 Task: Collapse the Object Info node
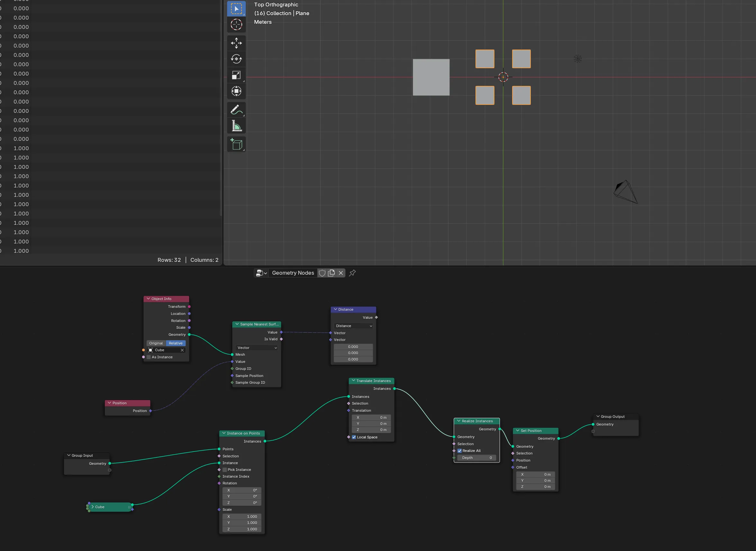148,299
